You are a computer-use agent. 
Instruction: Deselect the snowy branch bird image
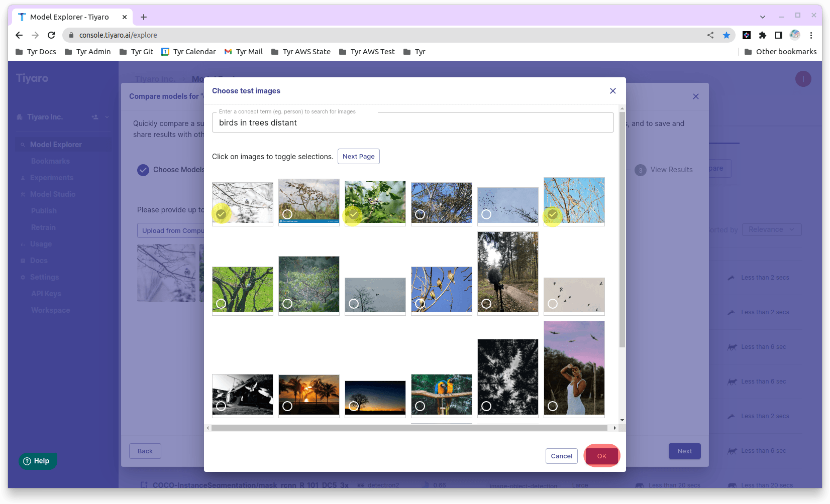coord(243,203)
